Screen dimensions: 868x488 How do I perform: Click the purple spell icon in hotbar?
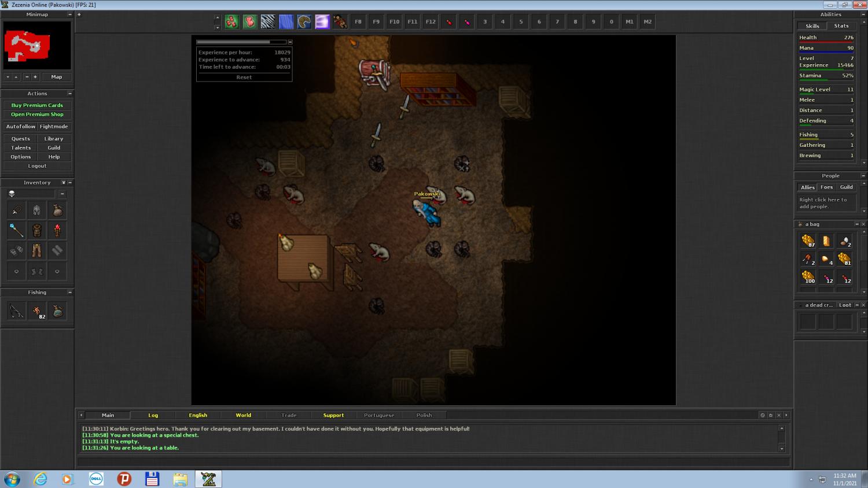pyautogui.click(x=322, y=22)
